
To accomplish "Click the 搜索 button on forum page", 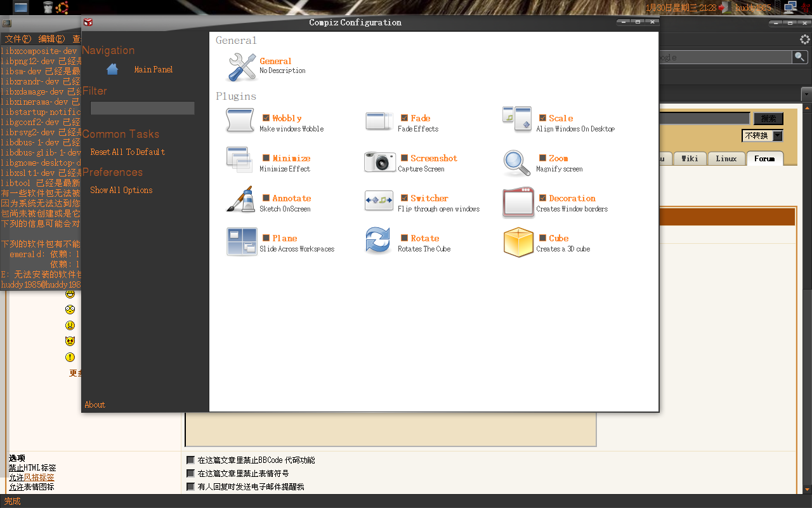I will [x=768, y=119].
